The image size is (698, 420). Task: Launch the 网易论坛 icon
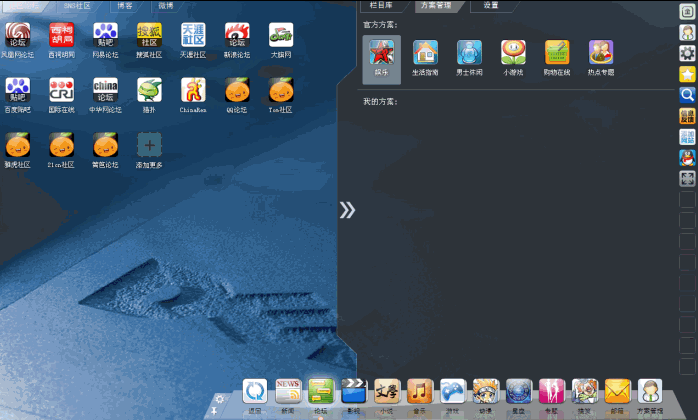106,35
